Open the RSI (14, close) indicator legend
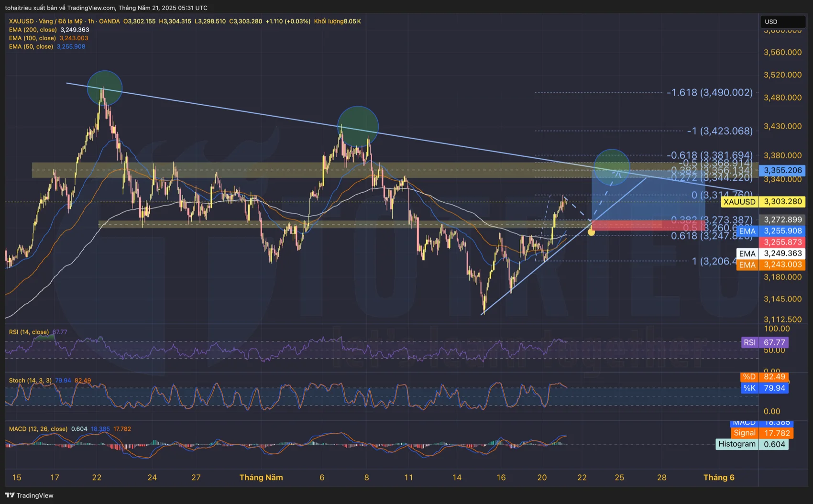This screenshot has height=504, width=813. pyautogui.click(x=29, y=332)
